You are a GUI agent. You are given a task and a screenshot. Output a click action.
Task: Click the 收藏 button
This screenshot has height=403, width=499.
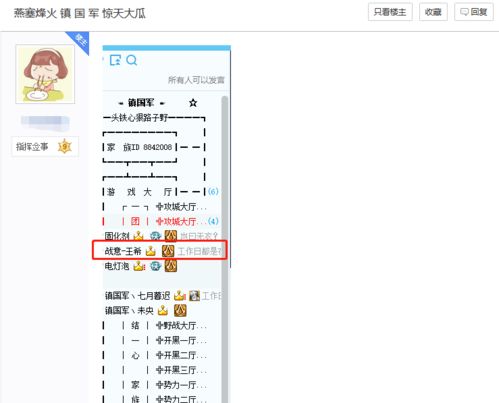coord(433,12)
